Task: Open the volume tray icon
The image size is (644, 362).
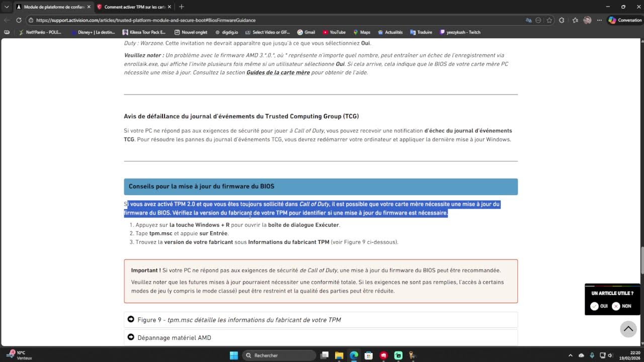Action: pos(611,355)
